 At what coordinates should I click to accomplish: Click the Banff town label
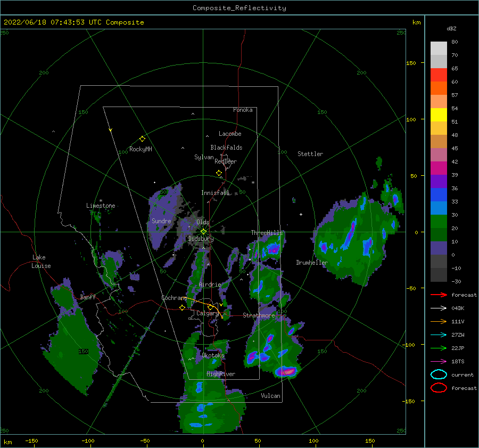(88, 297)
